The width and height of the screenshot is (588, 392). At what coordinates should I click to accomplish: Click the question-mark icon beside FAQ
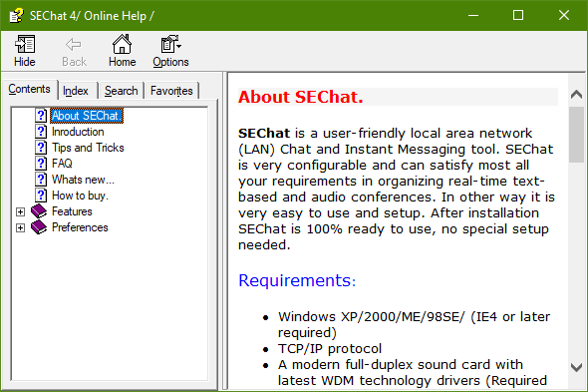pos(41,164)
